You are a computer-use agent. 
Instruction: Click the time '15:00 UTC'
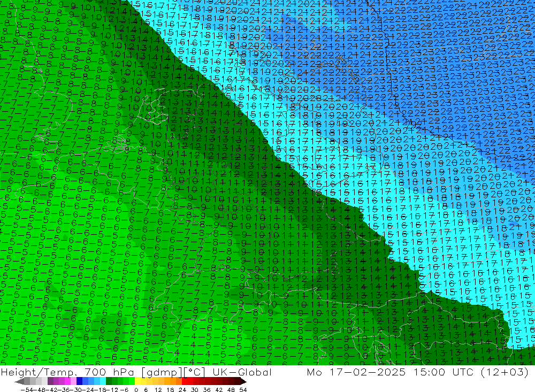[x=445, y=372]
